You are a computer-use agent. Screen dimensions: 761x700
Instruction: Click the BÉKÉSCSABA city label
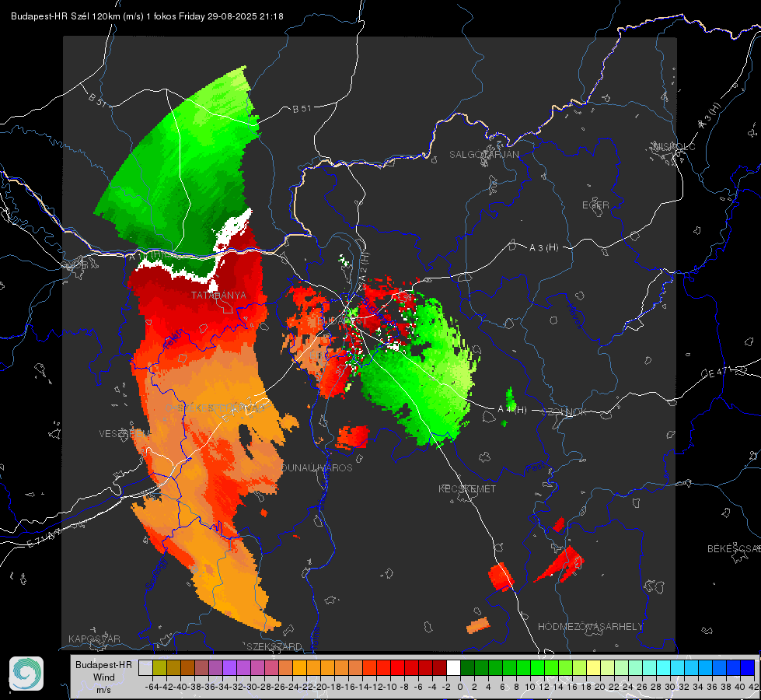(x=734, y=548)
